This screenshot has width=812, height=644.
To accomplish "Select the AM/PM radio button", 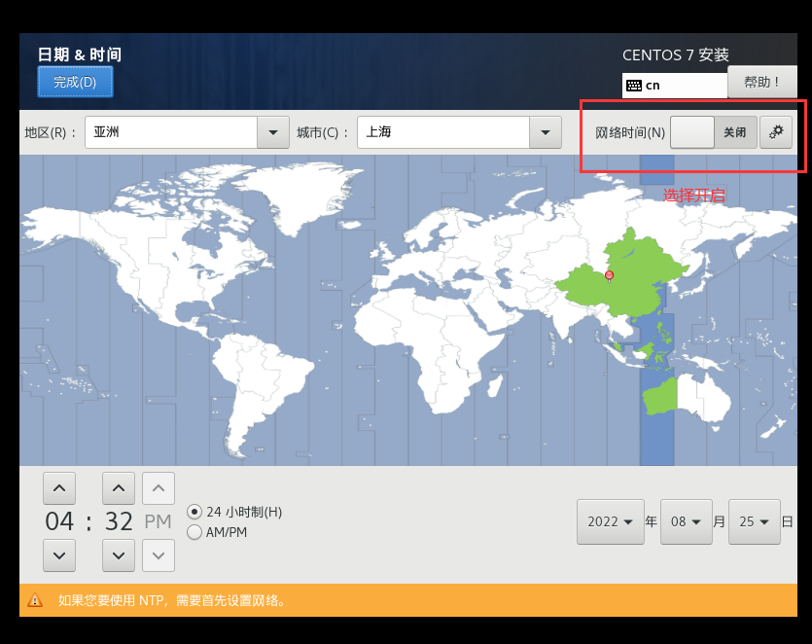I will tap(194, 532).
